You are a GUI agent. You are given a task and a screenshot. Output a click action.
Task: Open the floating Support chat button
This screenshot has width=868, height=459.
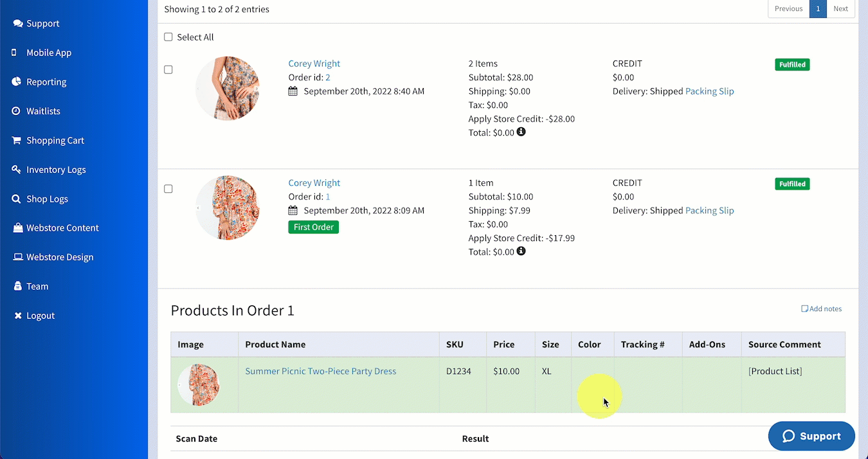click(x=811, y=436)
